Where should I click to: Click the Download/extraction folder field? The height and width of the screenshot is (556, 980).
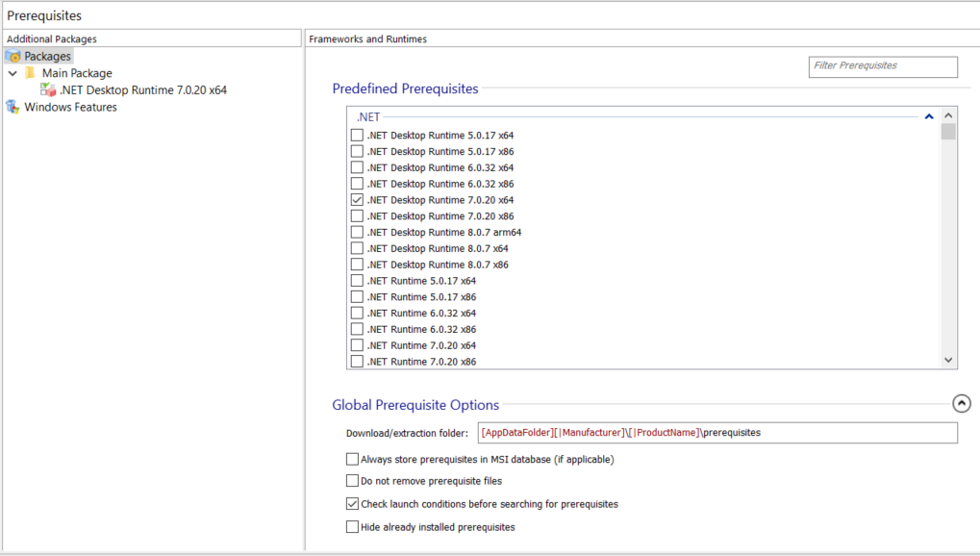click(x=716, y=433)
